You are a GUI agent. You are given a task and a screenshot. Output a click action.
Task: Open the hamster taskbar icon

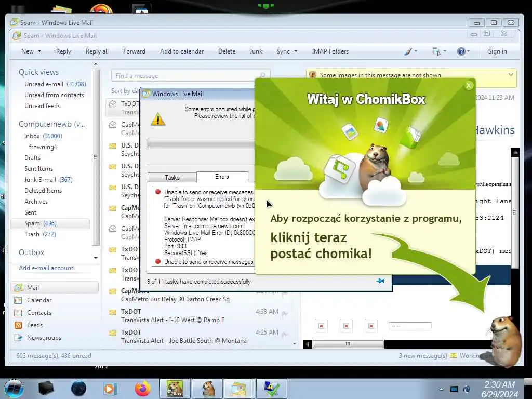pyautogui.click(x=208, y=389)
